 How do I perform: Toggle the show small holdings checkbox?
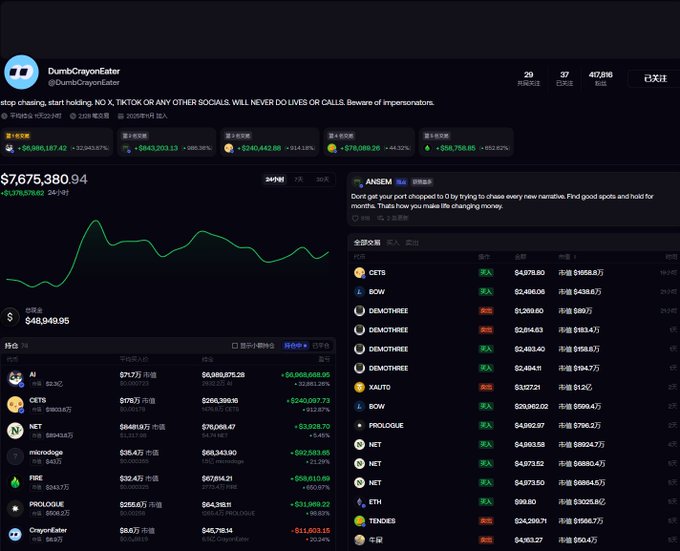point(235,346)
